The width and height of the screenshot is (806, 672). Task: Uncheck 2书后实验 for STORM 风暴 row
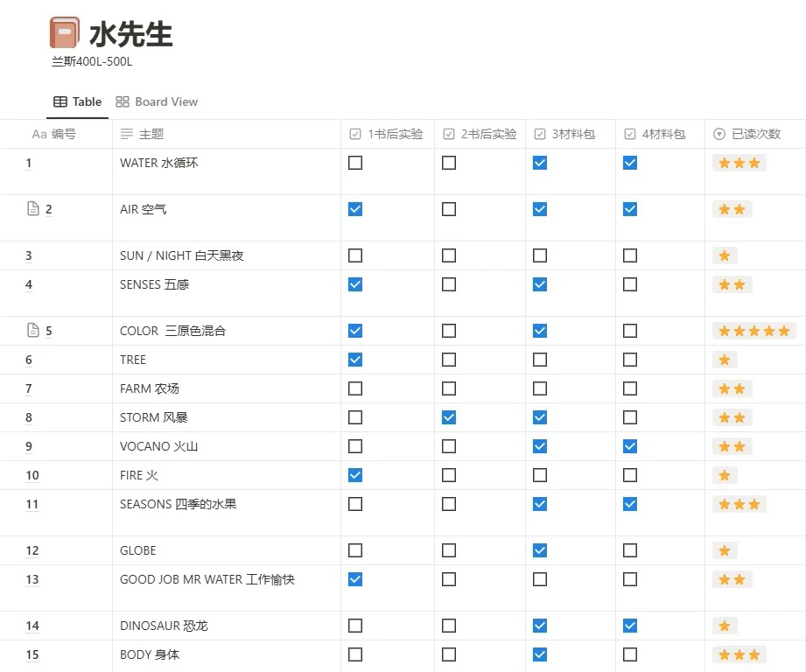point(449,417)
